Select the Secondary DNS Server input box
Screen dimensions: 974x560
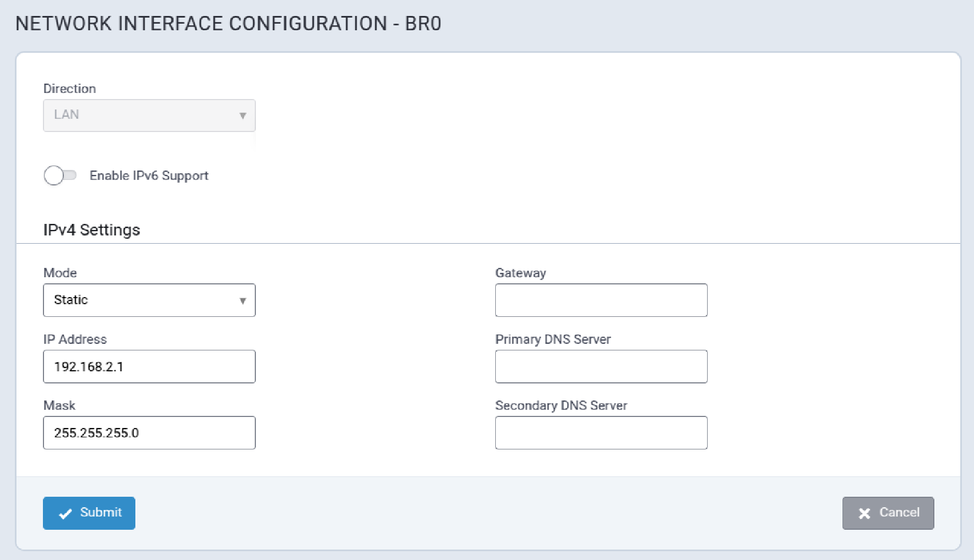pyautogui.click(x=601, y=433)
